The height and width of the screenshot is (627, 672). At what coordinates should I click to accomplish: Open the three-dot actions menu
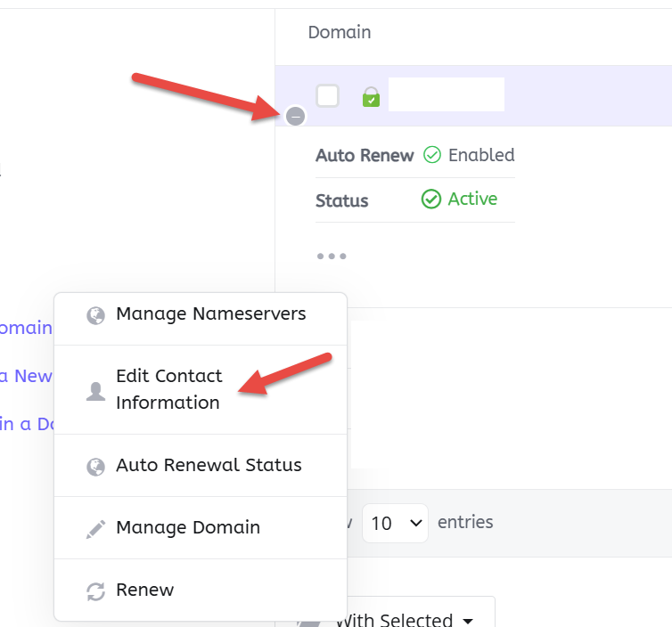[332, 256]
